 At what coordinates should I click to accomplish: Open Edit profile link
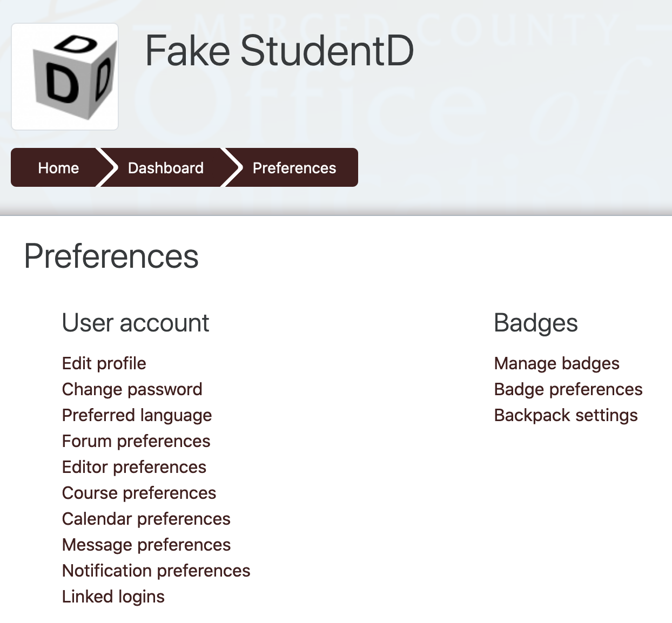click(x=104, y=363)
